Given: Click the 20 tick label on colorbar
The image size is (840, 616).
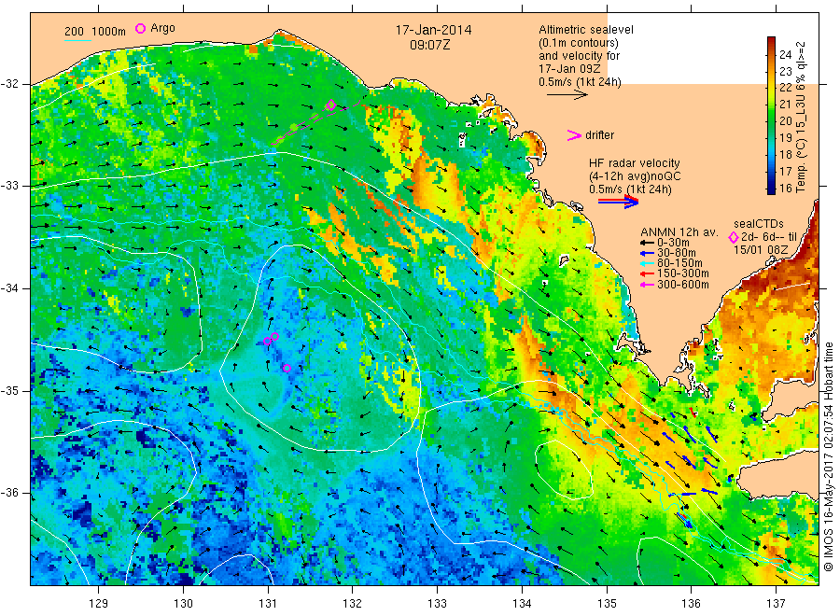Looking at the screenshot, I should 785,121.
